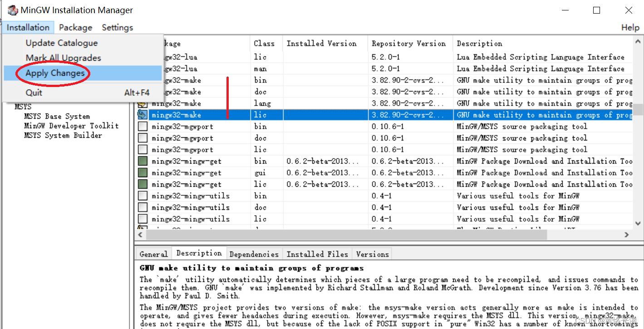Close the MinGW Installation Manager window
Screen dimensions: 644x329
(x=629, y=10)
